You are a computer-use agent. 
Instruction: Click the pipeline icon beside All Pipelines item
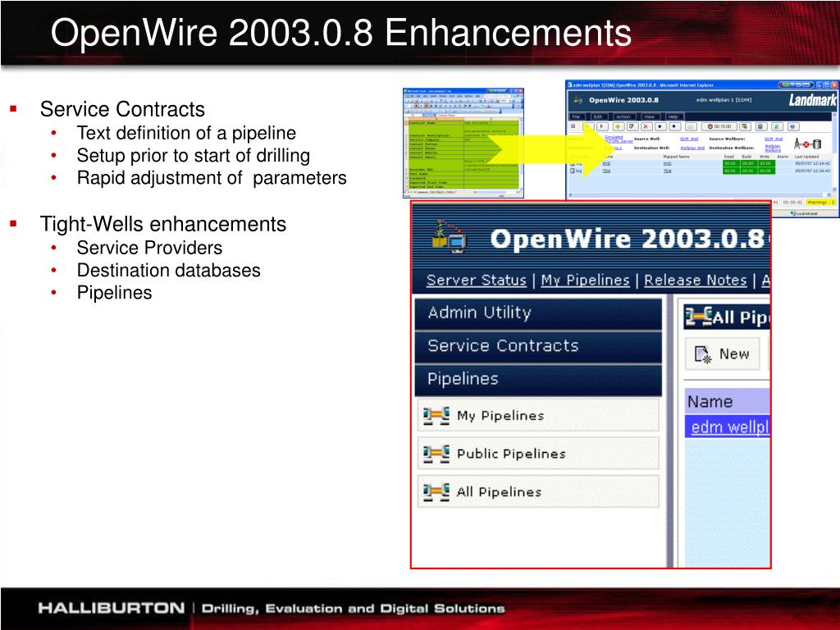pos(436,492)
